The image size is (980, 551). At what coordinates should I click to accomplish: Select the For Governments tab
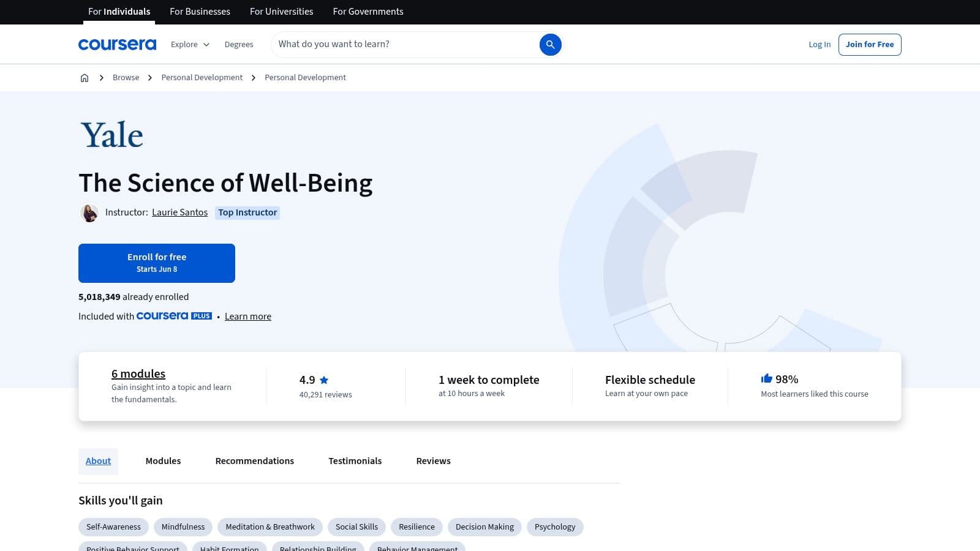click(368, 12)
